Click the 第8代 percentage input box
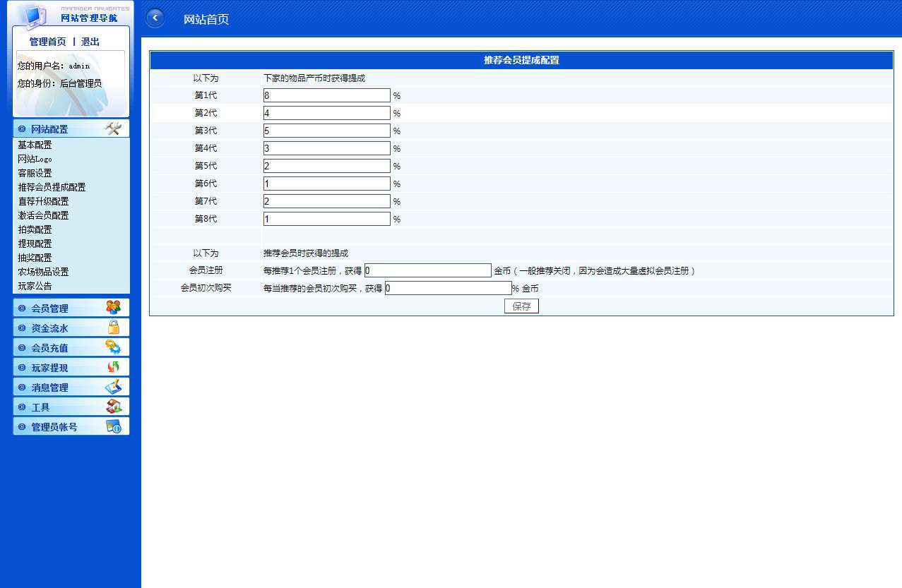This screenshot has width=902, height=588. click(x=326, y=219)
